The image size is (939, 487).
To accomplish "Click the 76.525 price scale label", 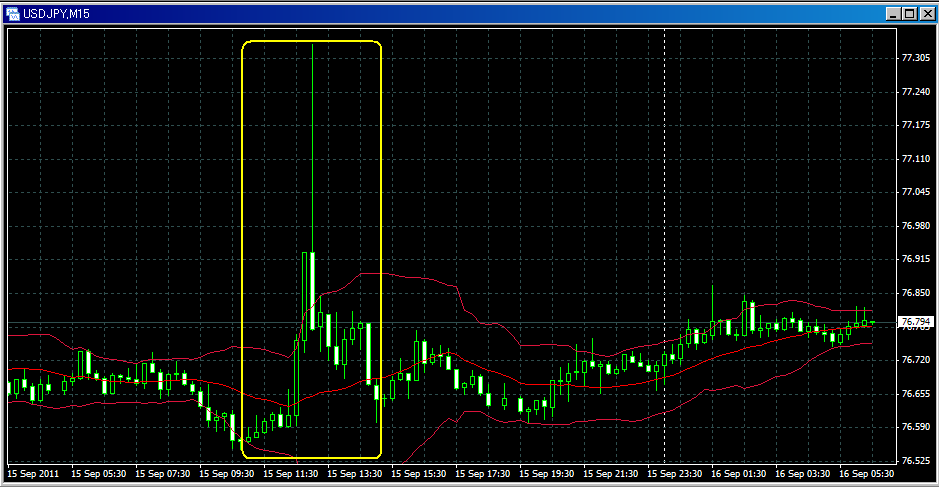I will click(x=915, y=461).
